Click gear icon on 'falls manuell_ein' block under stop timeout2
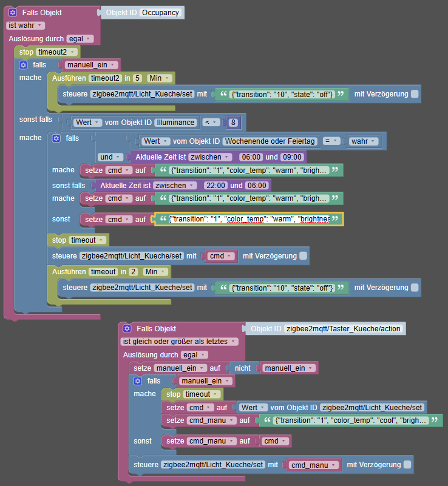This screenshot has width=448, height=486. point(23,65)
